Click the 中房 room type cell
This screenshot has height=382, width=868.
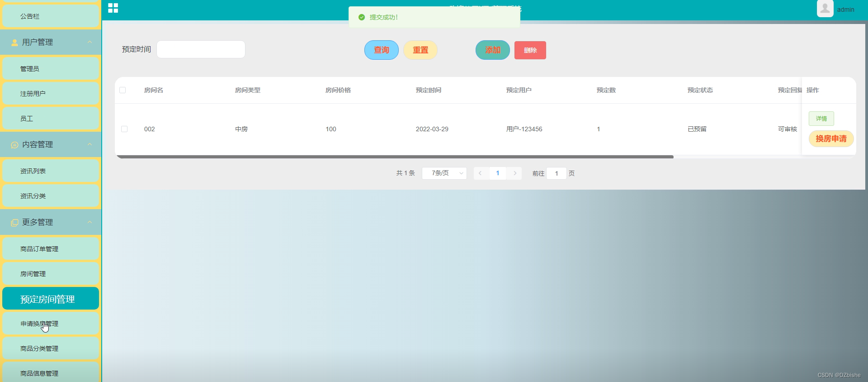tap(241, 129)
